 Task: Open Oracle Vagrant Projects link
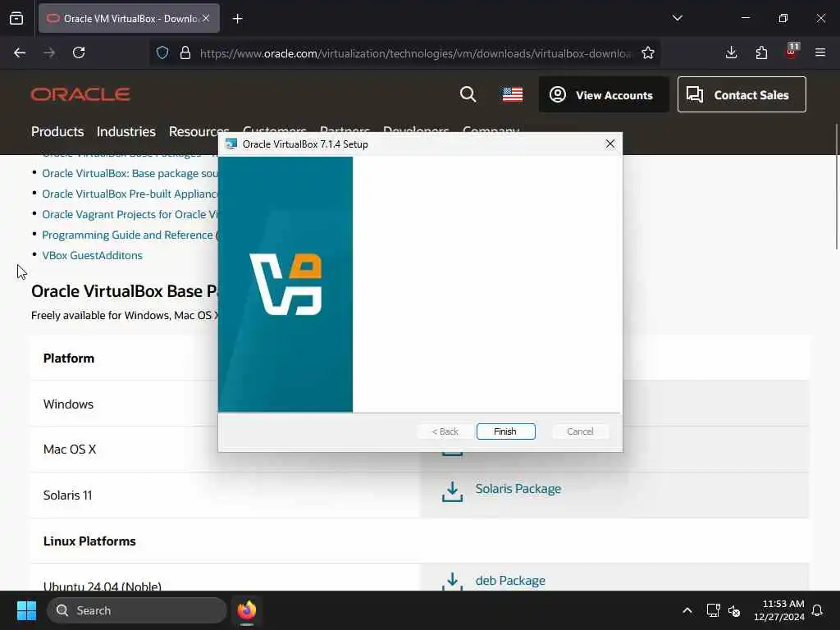click(x=130, y=214)
